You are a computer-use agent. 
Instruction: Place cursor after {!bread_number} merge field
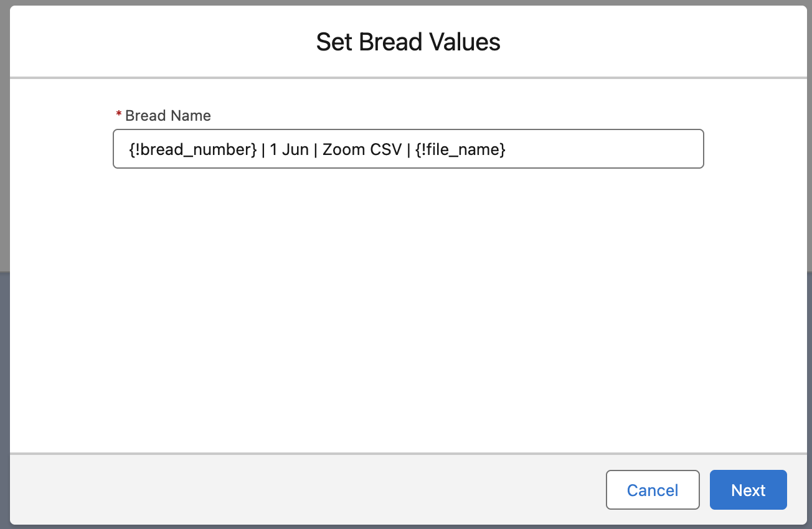click(258, 149)
